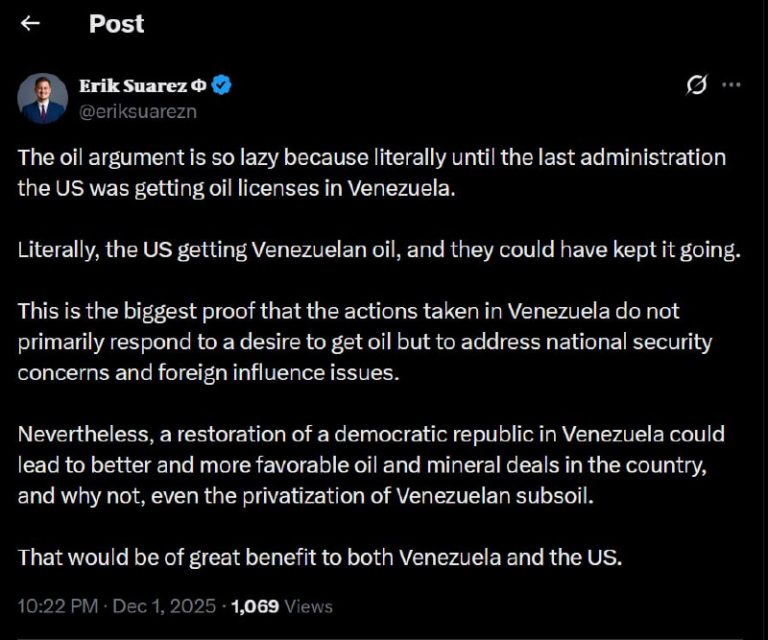The height and width of the screenshot is (640, 768).
Task: Go back using the left arrow
Action: [30, 23]
